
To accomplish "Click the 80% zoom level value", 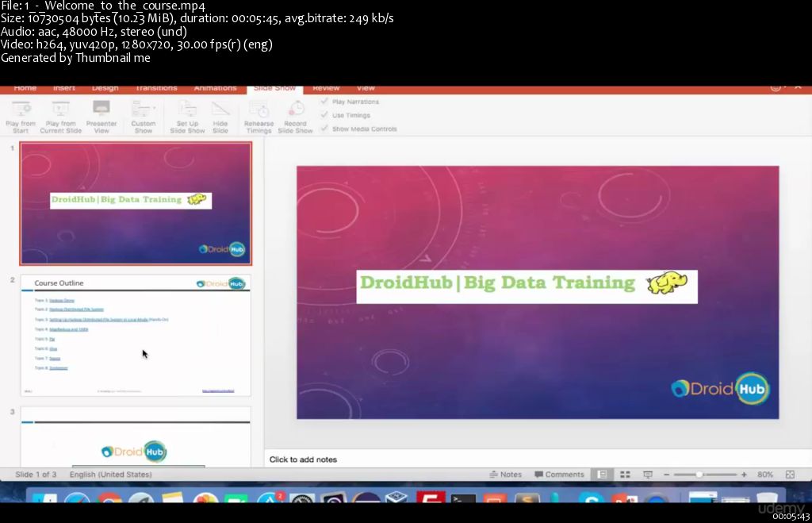I will pyautogui.click(x=765, y=475).
